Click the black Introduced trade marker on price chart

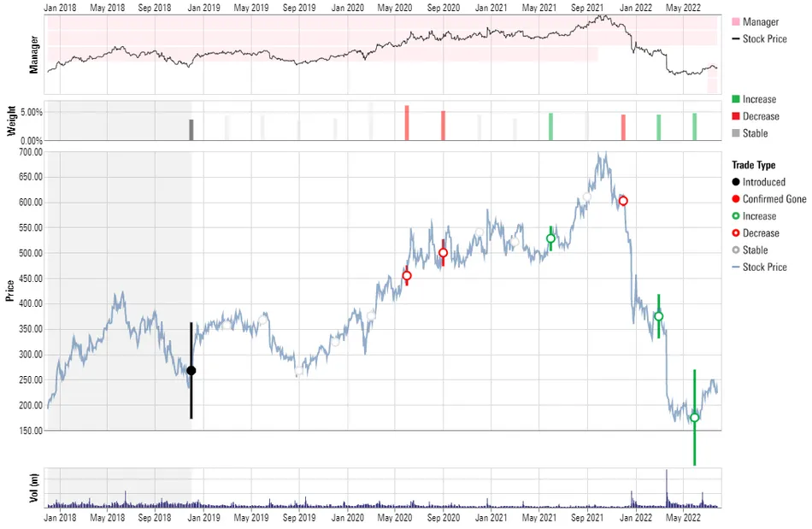pos(191,370)
